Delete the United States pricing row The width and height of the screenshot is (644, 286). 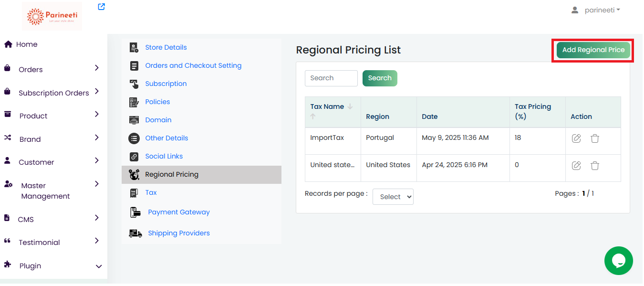point(595,166)
